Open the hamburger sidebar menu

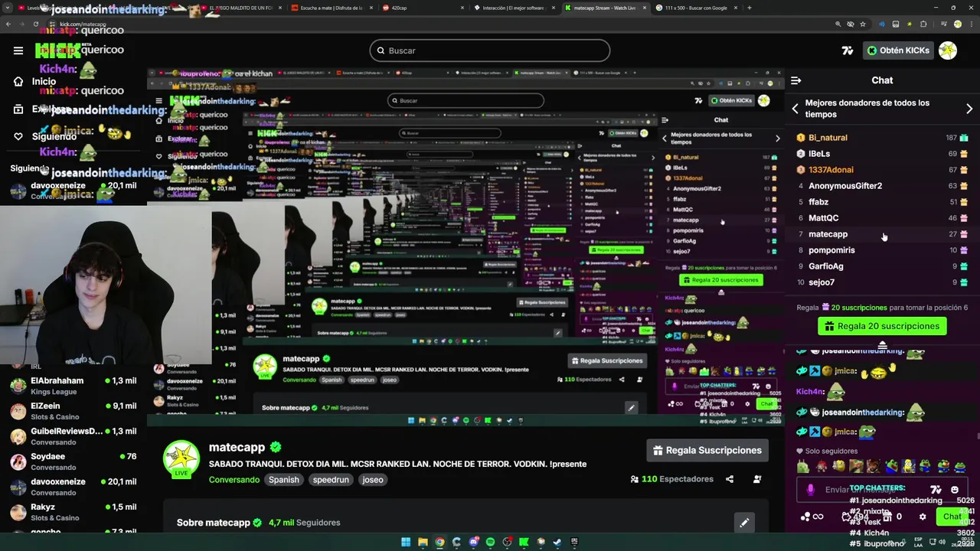[x=18, y=51]
